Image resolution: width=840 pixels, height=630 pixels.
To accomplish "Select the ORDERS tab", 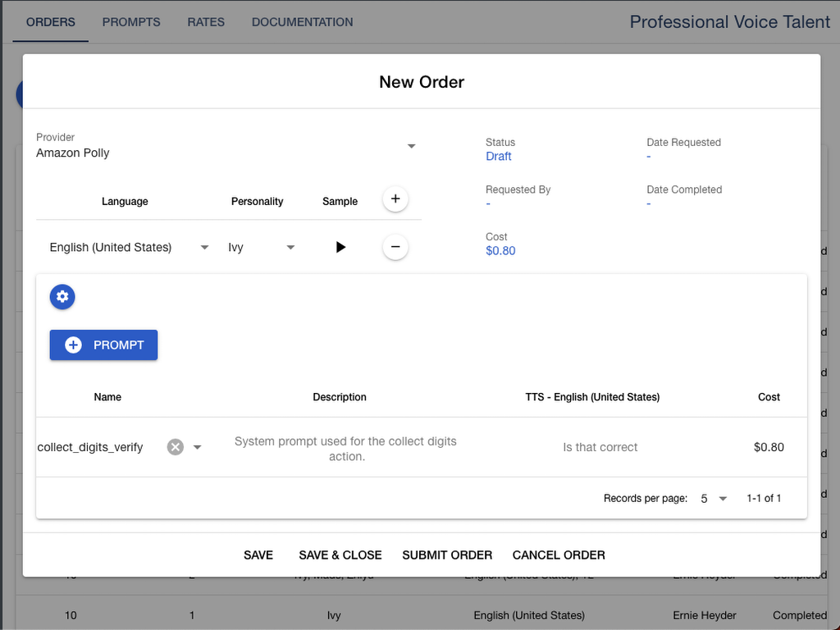I will [x=50, y=22].
